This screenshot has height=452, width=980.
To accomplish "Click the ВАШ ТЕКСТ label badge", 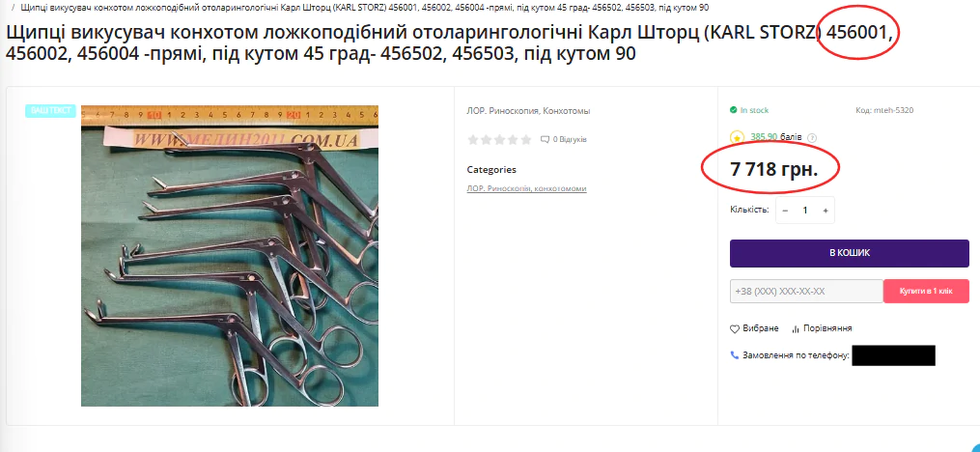I will (x=50, y=111).
